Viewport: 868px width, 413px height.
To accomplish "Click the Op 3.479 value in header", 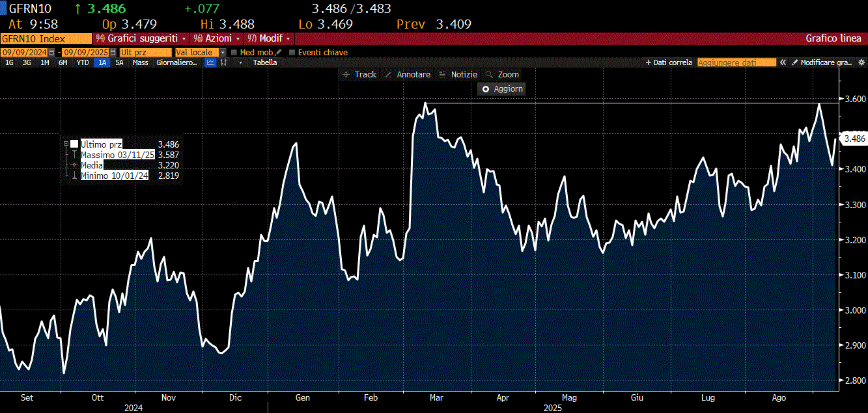I will (x=130, y=24).
